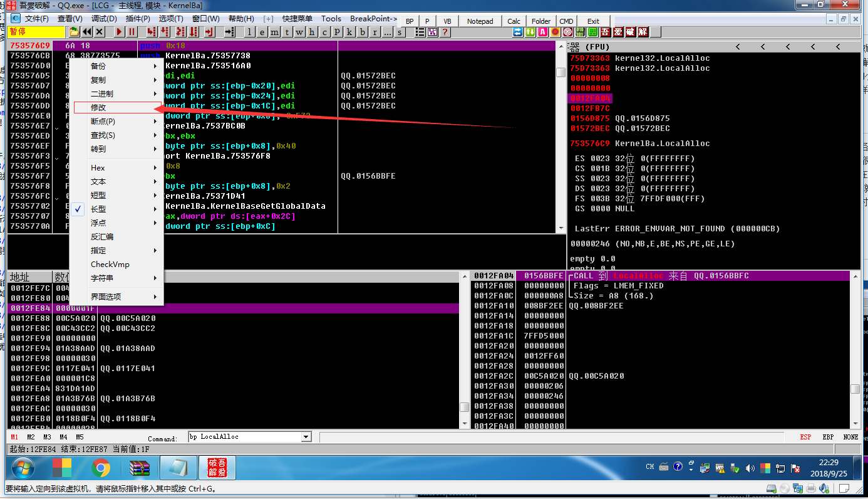Image resolution: width=868 pixels, height=499 pixels.
Task: Click the Go to address arrow icon
Action: coord(229,32)
